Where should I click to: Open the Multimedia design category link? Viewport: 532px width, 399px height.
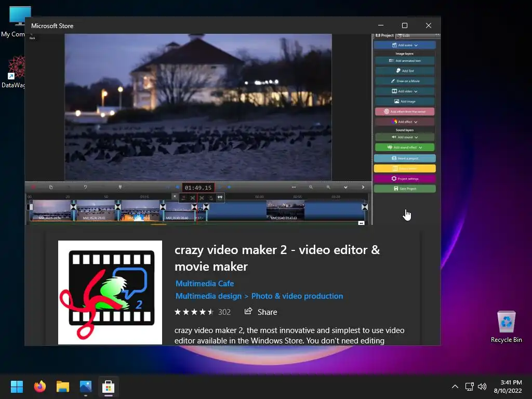208,296
